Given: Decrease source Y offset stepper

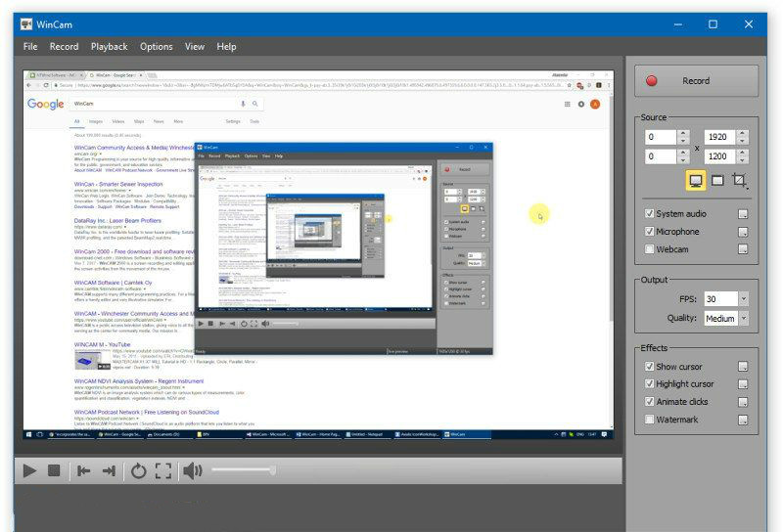Looking at the screenshot, I should coord(683,160).
